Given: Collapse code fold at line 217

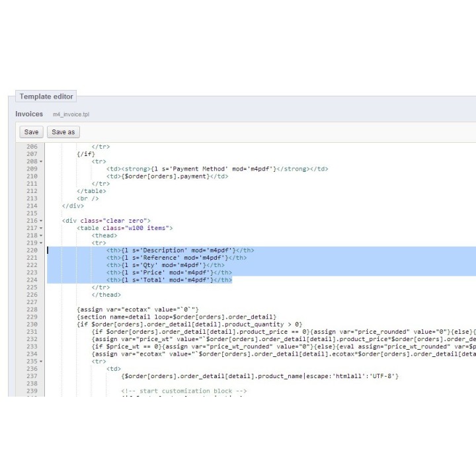Looking at the screenshot, I should click(x=41, y=228).
